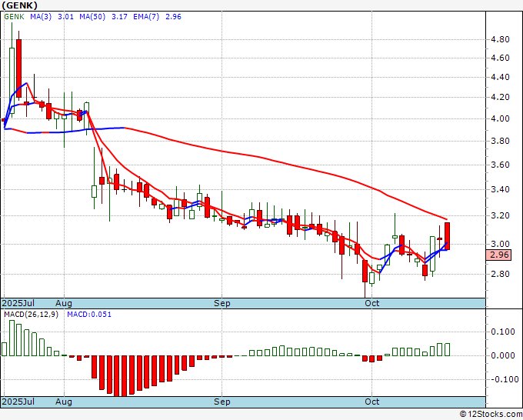
Task: Click the MA(50) value 3.17
Action: (119, 17)
